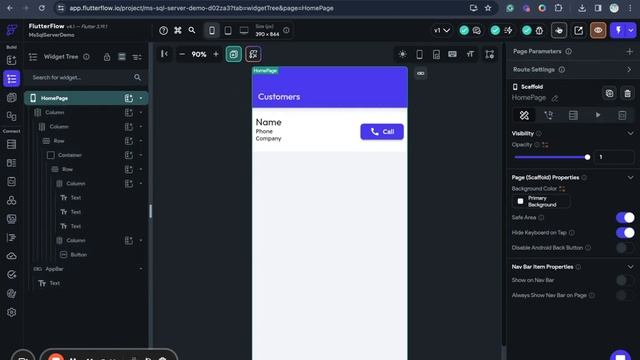The image size is (640, 360).
Task: Run test mode lightning button
Action: coord(618,31)
